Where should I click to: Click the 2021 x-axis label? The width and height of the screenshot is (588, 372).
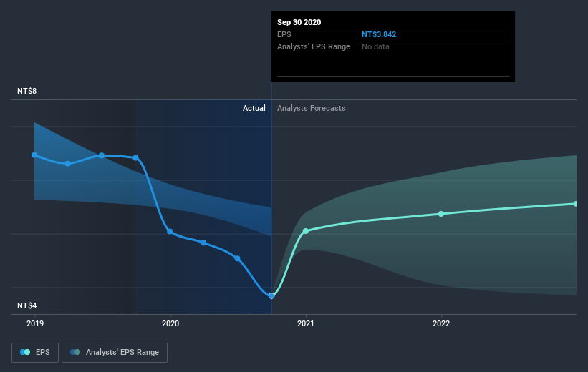click(x=306, y=323)
